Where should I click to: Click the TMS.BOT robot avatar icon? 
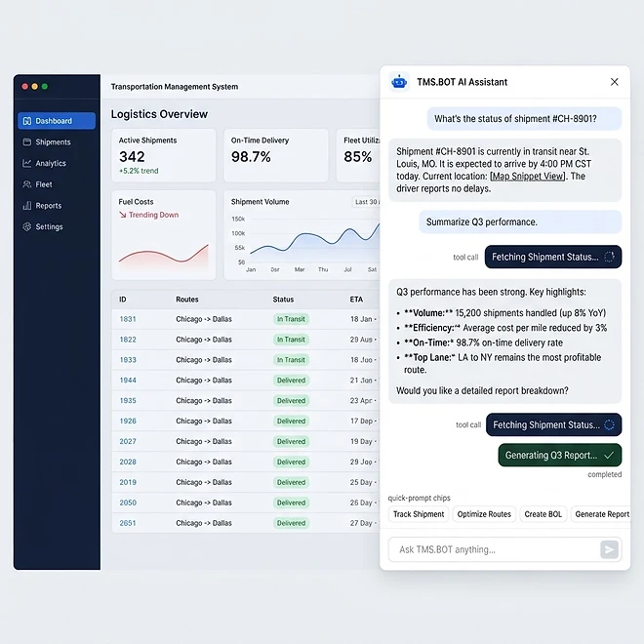point(399,82)
